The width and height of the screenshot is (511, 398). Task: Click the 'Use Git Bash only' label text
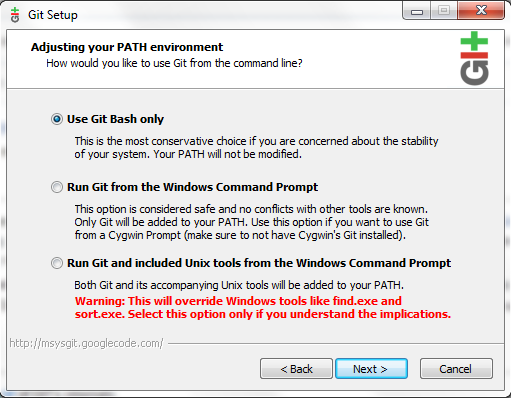coord(115,119)
